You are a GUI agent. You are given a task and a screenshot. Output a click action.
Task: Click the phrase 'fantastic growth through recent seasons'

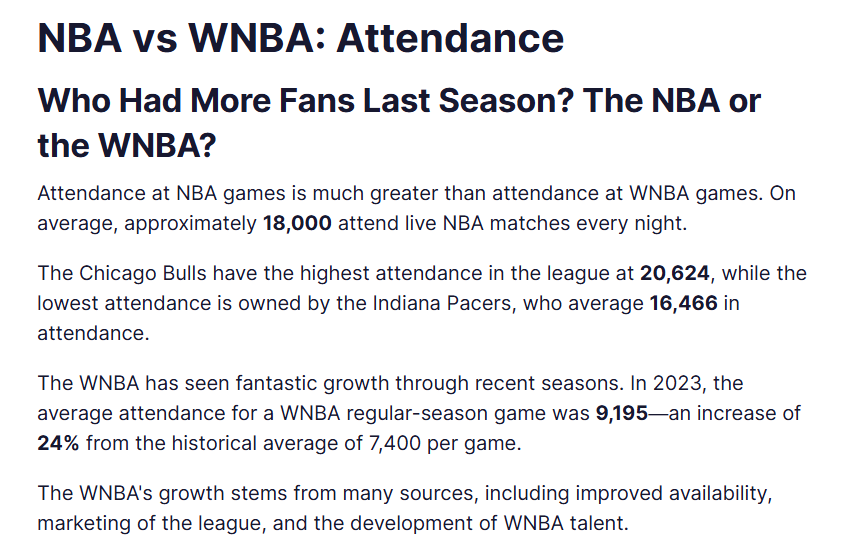tap(428, 383)
